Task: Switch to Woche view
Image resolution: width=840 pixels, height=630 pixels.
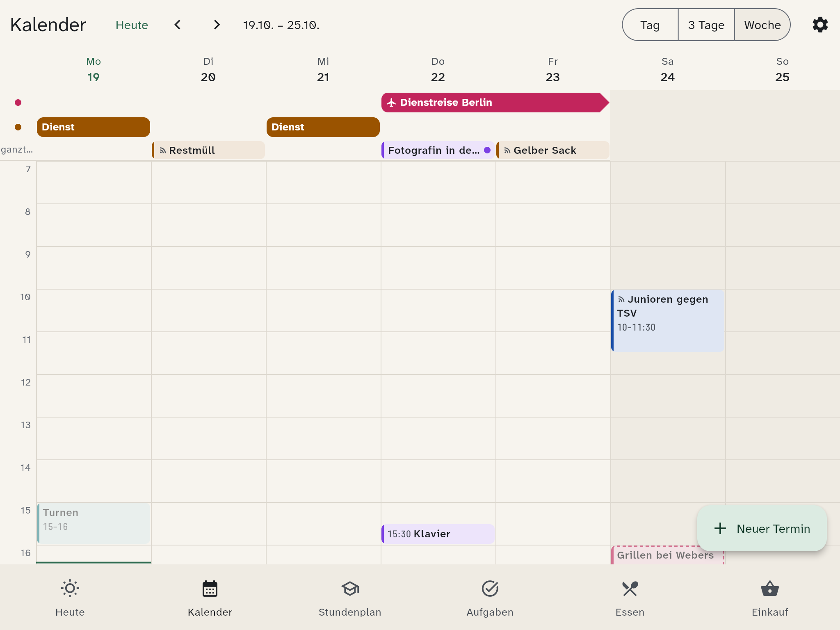Action: pos(762,25)
